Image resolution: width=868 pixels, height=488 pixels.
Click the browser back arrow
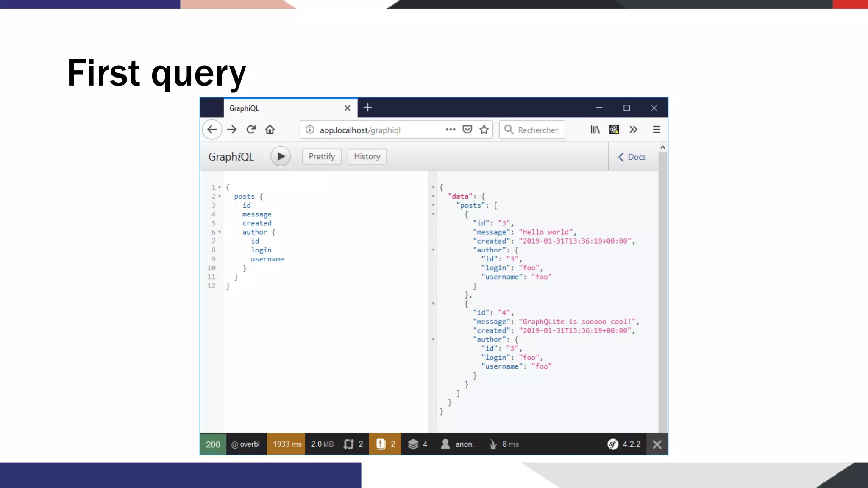212,130
